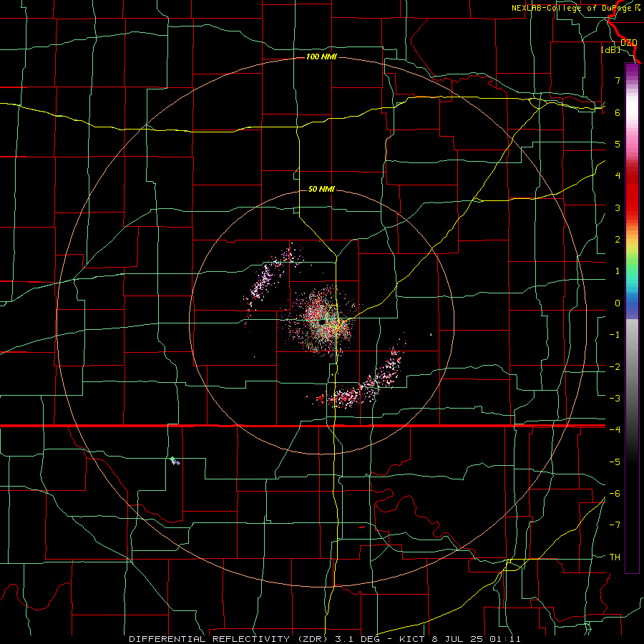The width and height of the screenshot is (644, 644).
Task: Select the -7 value on the dB scale
Action: coord(615,525)
